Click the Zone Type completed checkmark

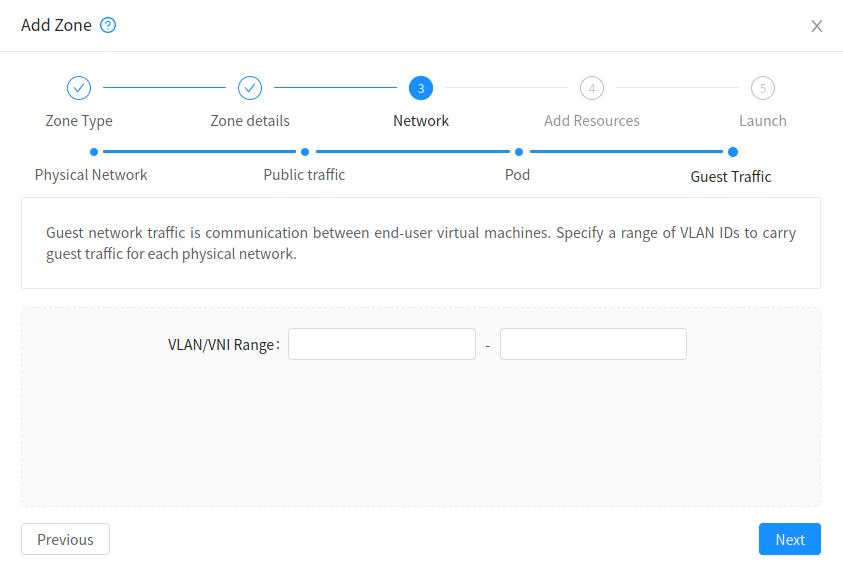point(78,88)
